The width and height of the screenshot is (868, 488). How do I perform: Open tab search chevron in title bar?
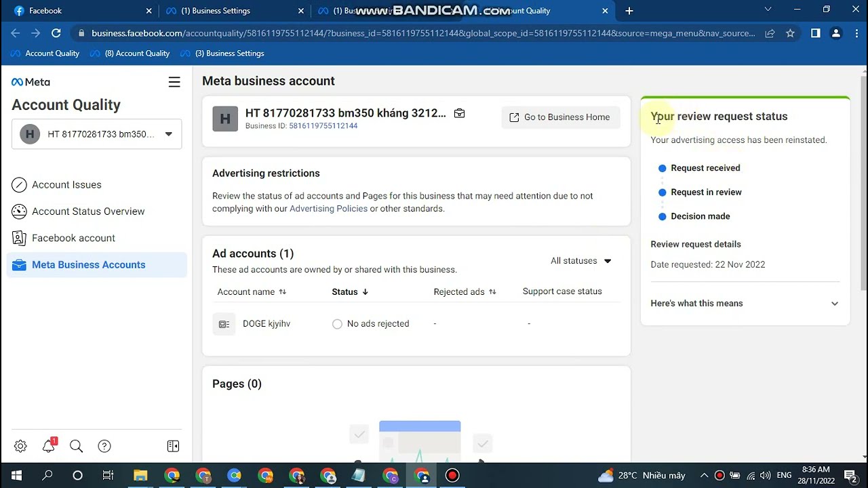click(x=768, y=9)
